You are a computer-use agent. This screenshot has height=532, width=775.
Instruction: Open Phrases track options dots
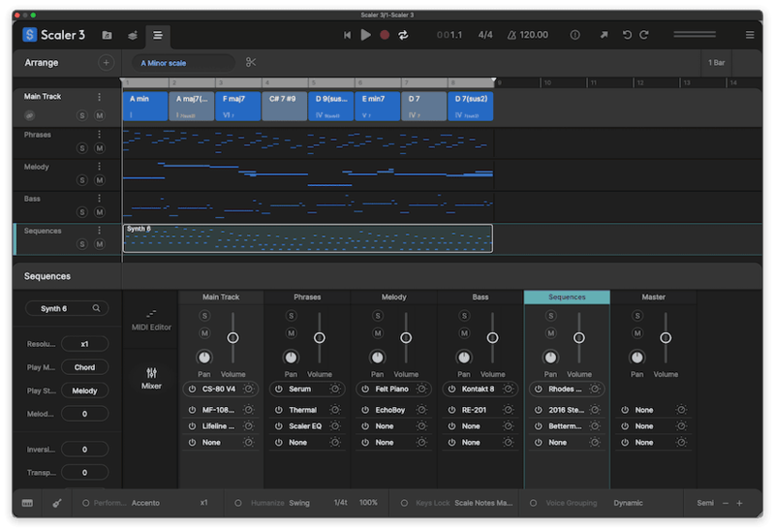click(x=100, y=135)
